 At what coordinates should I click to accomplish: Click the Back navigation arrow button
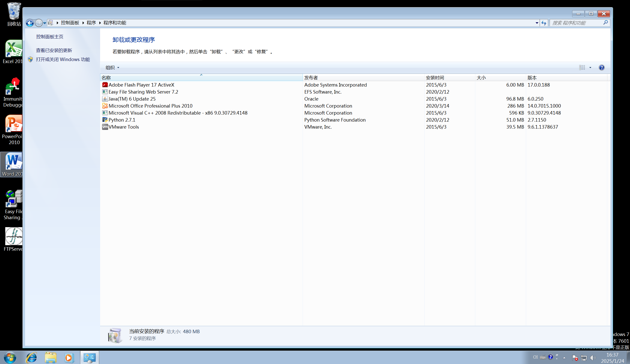[x=30, y=23]
